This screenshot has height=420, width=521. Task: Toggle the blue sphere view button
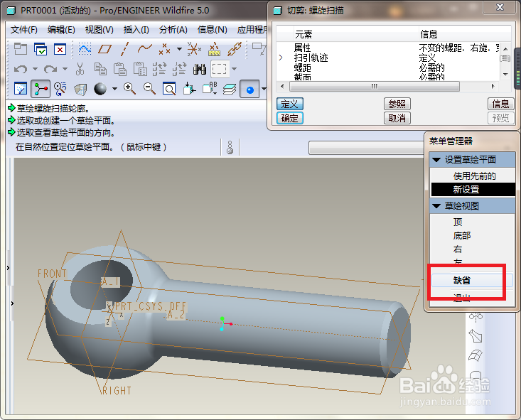pos(249,89)
